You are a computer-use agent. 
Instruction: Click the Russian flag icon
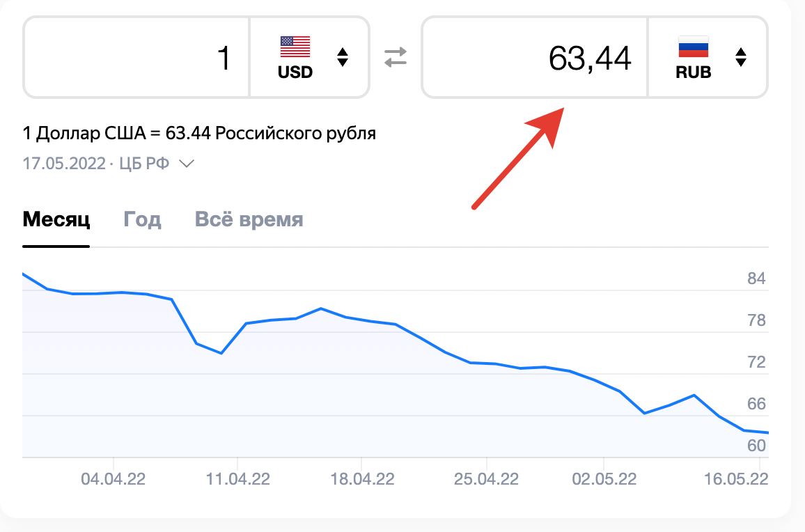click(693, 47)
